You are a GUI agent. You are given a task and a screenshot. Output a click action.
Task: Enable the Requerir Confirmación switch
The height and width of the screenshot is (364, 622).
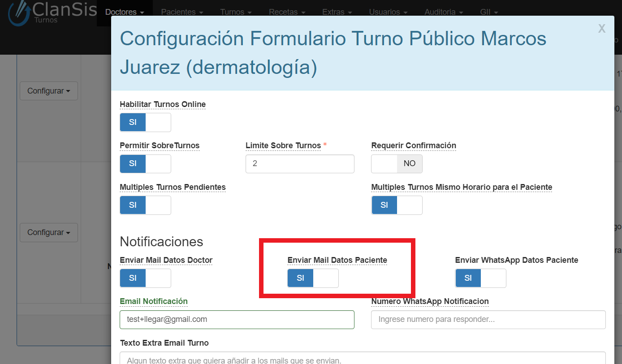pos(397,164)
